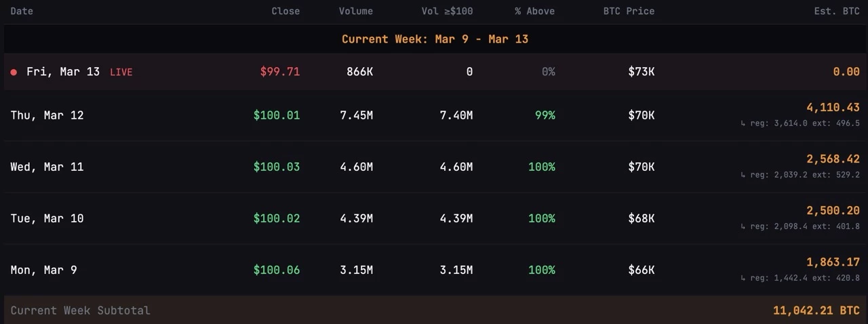Screen dimensions: 868x324
Task: Select the Thu, Mar 12 date row
Action: point(47,115)
